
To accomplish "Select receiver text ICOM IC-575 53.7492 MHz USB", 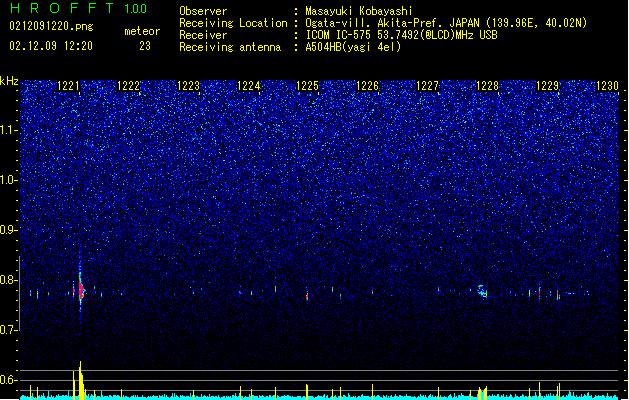I will (401, 35).
